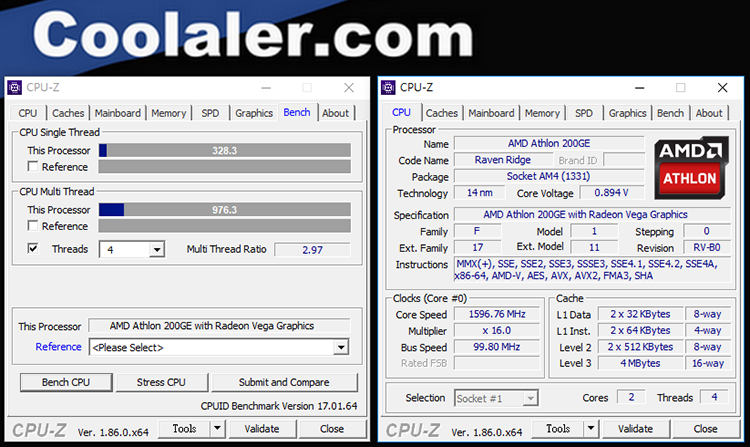Image resolution: width=750 pixels, height=447 pixels.
Task: Click Level 3 cache value 4 MBytes
Action: pos(640,363)
